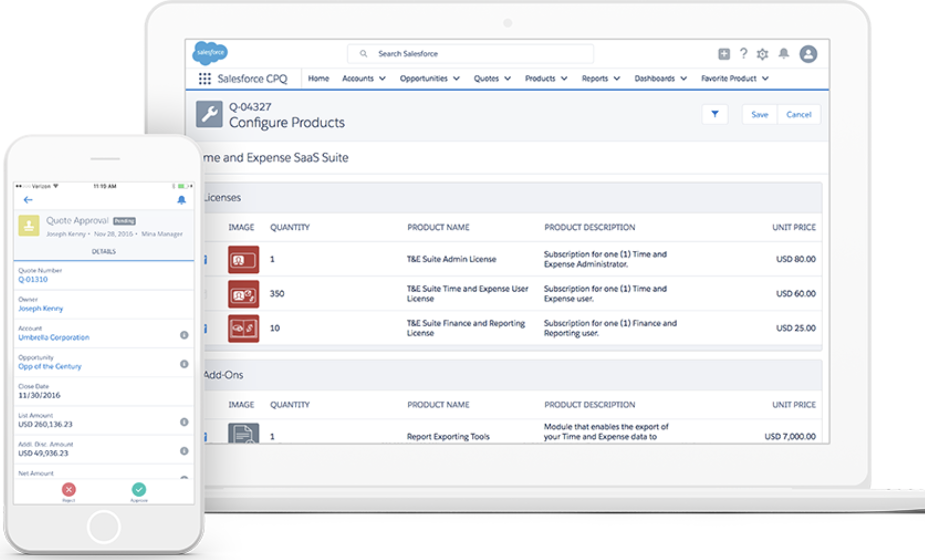Open the Products tab
Image resolution: width=925 pixels, height=560 pixels.
point(540,78)
